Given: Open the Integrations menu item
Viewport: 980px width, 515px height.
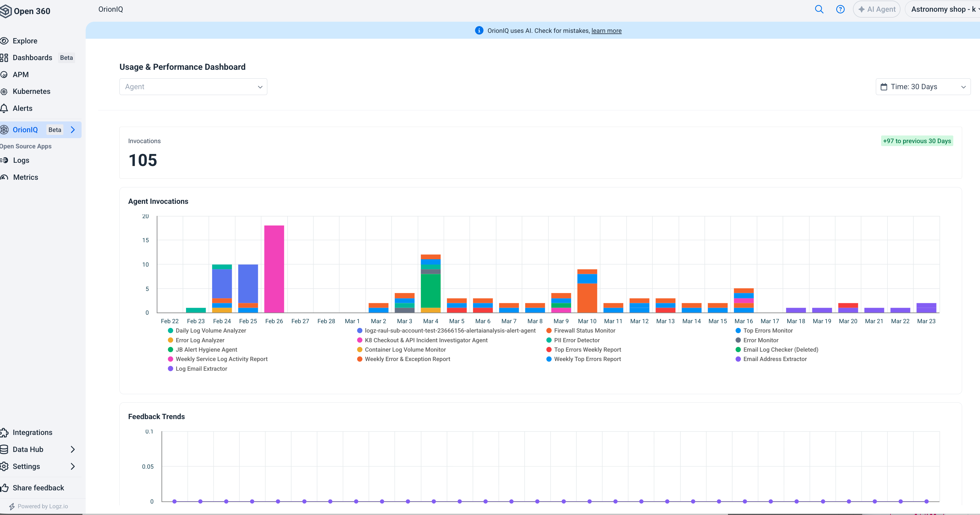Looking at the screenshot, I should (x=32, y=433).
